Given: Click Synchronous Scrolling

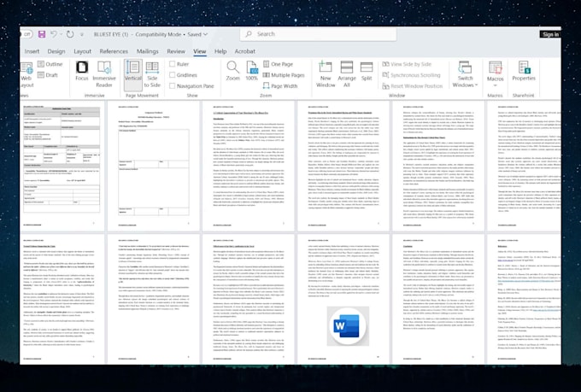Looking at the screenshot, I should (411, 75).
